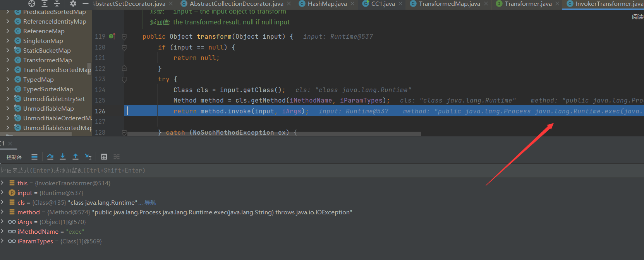Open the Evaluate Expression calculator icon
The width and height of the screenshot is (644, 260).
(x=104, y=157)
